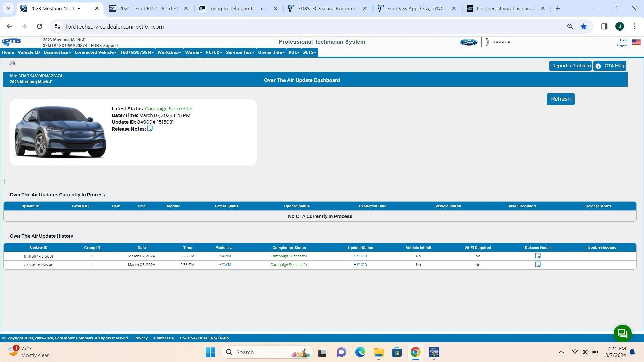Click the Logout link
Viewport: 644px width, 362px height.
click(622, 45)
